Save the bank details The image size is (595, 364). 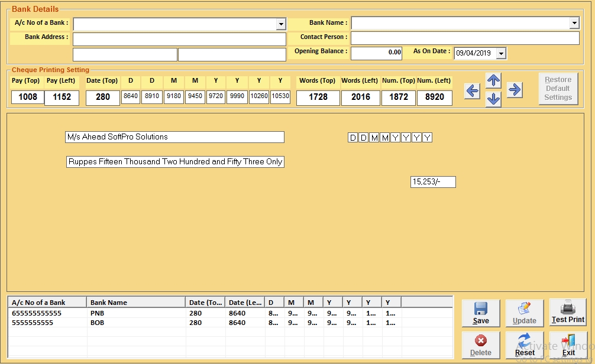tap(481, 313)
